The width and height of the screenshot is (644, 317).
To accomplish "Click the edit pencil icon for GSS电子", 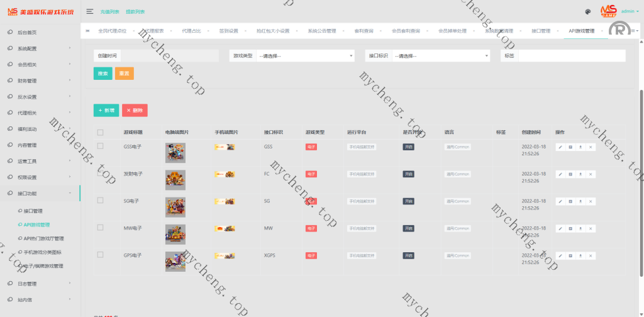I will [560, 147].
